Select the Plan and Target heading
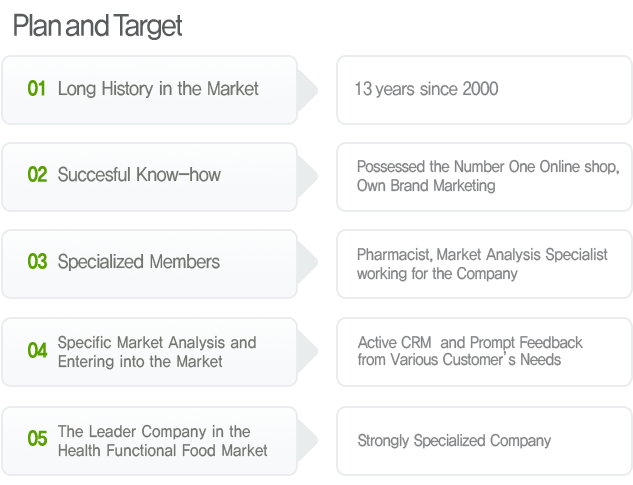This screenshot has height=485, width=633. [x=97, y=26]
